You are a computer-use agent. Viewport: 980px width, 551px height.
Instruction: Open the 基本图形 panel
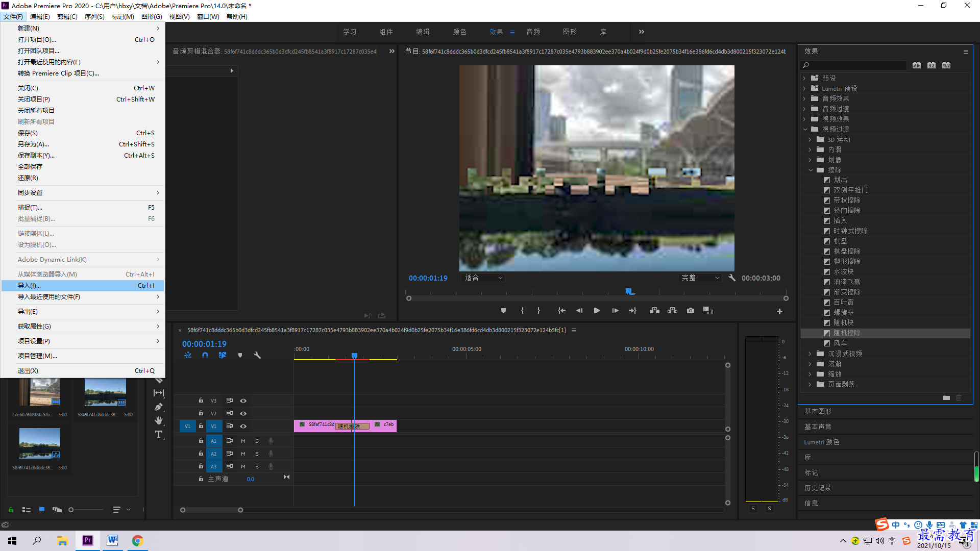pos(818,411)
